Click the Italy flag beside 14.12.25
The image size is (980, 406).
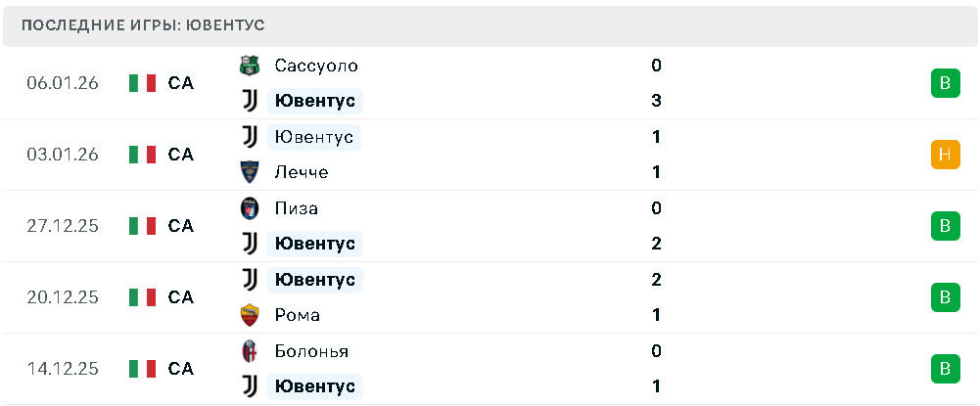click(x=143, y=369)
